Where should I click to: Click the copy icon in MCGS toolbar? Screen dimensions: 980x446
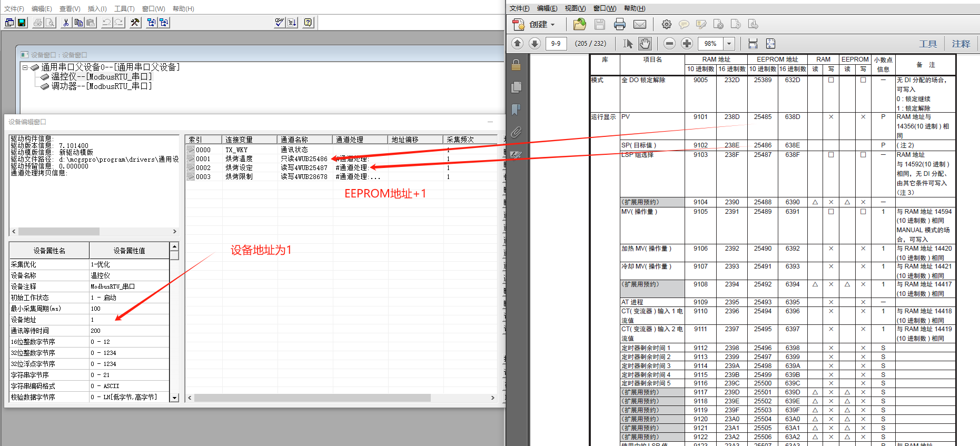[78, 23]
